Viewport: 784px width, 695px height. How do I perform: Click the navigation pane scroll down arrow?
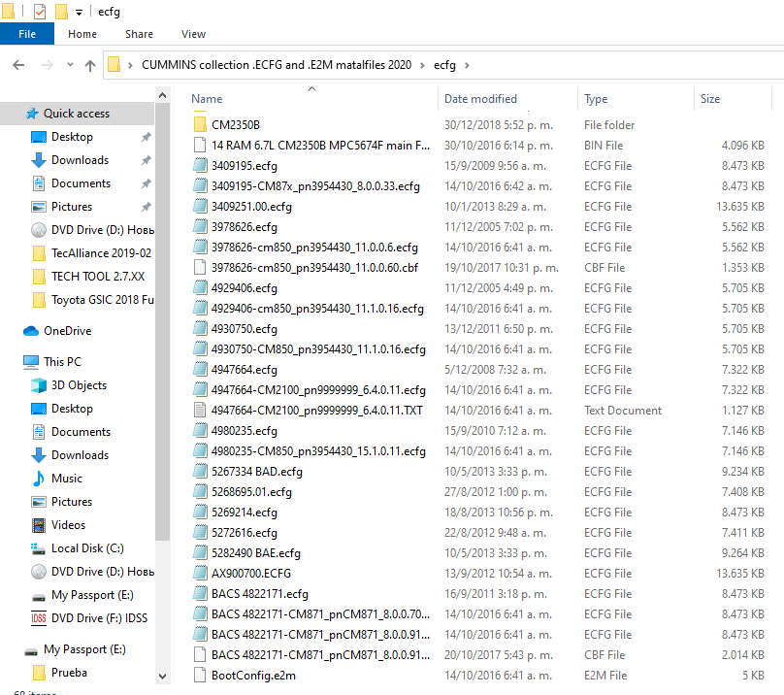(x=162, y=677)
